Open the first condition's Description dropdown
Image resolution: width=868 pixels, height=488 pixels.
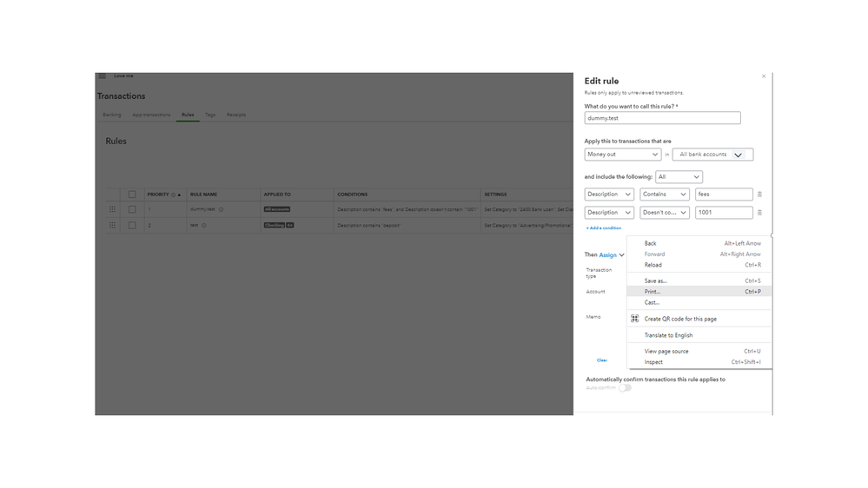pos(609,195)
